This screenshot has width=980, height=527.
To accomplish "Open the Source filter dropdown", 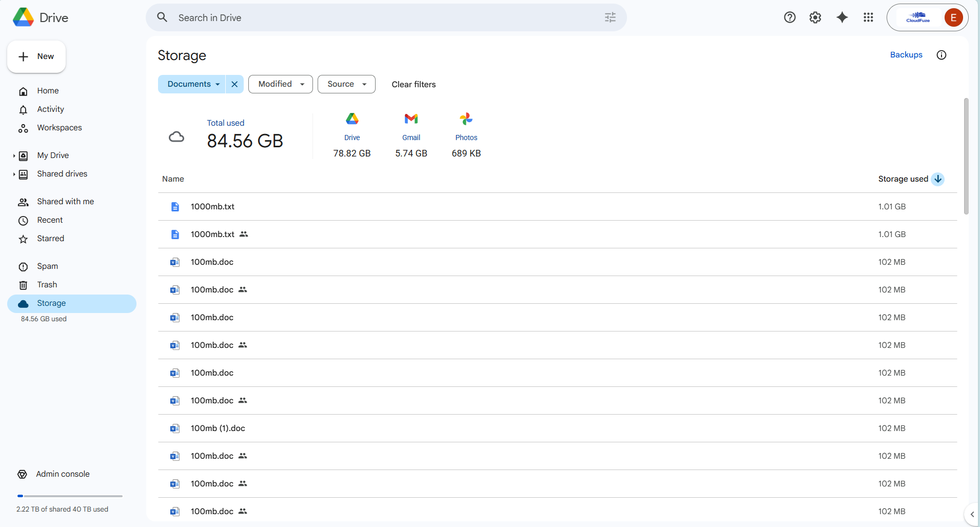I will point(346,84).
